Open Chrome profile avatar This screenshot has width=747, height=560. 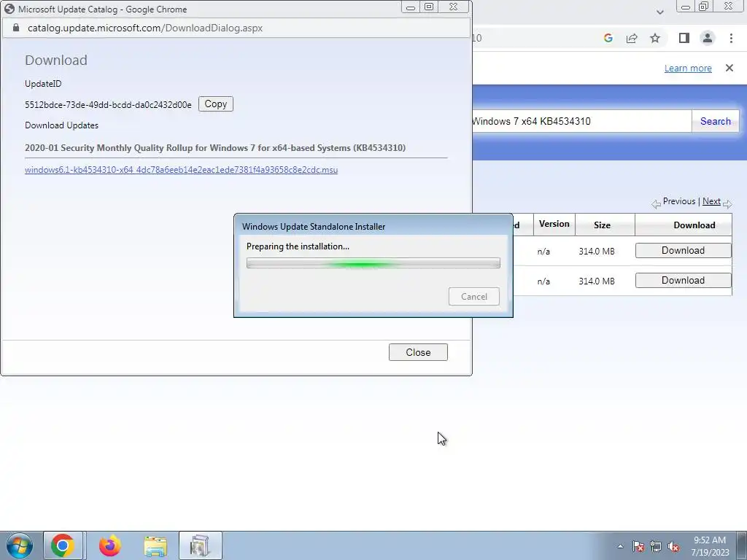(708, 38)
